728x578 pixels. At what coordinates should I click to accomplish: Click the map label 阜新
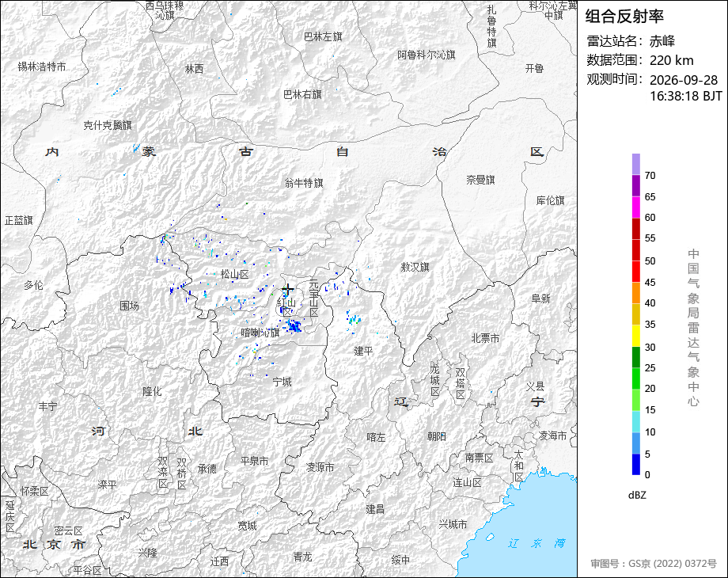[x=541, y=299]
